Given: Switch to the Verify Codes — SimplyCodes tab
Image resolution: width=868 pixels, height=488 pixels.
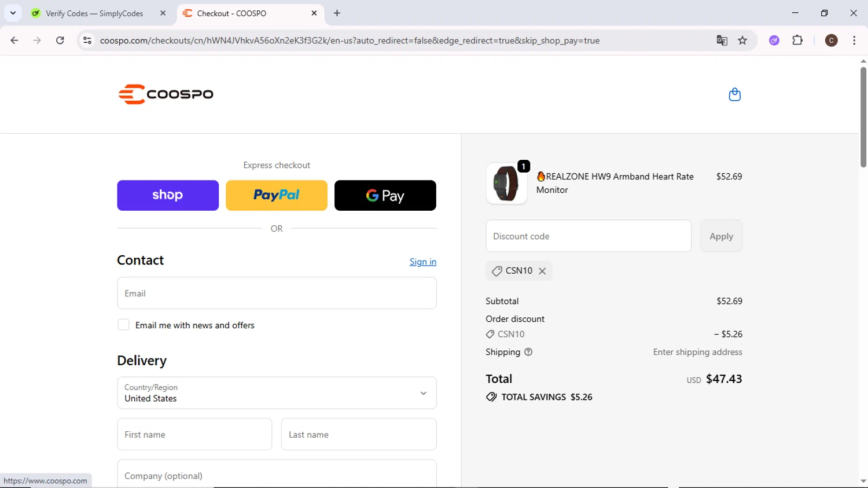Looking at the screenshot, I should (94, 13).
